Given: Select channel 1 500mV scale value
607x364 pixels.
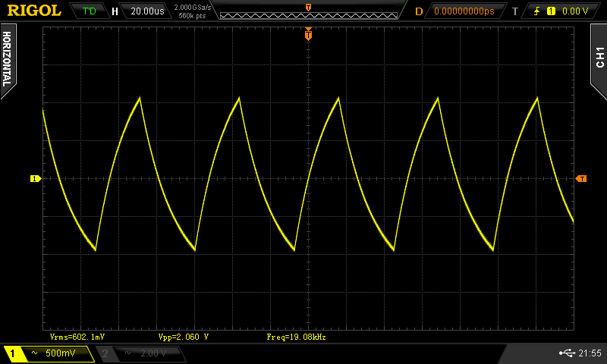Looking at the screenshot, I should 61,353.
